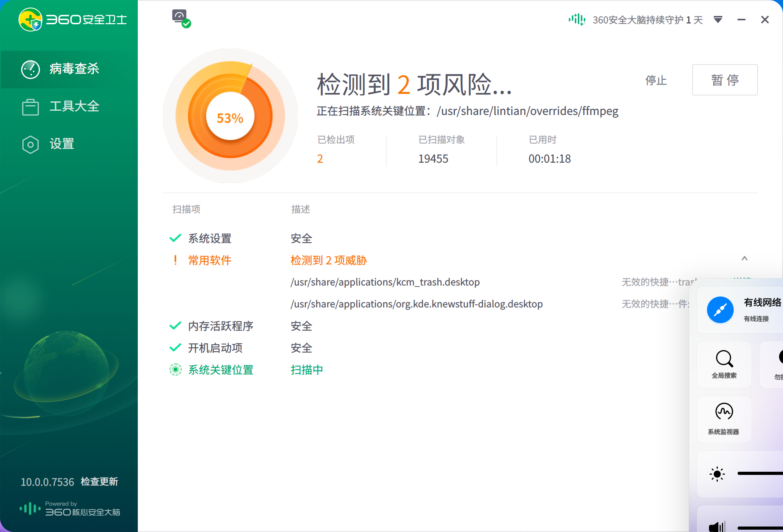Click the 53% scan progress ring
The width and height of the screenshot is (783, 532).
pos(230,116)
